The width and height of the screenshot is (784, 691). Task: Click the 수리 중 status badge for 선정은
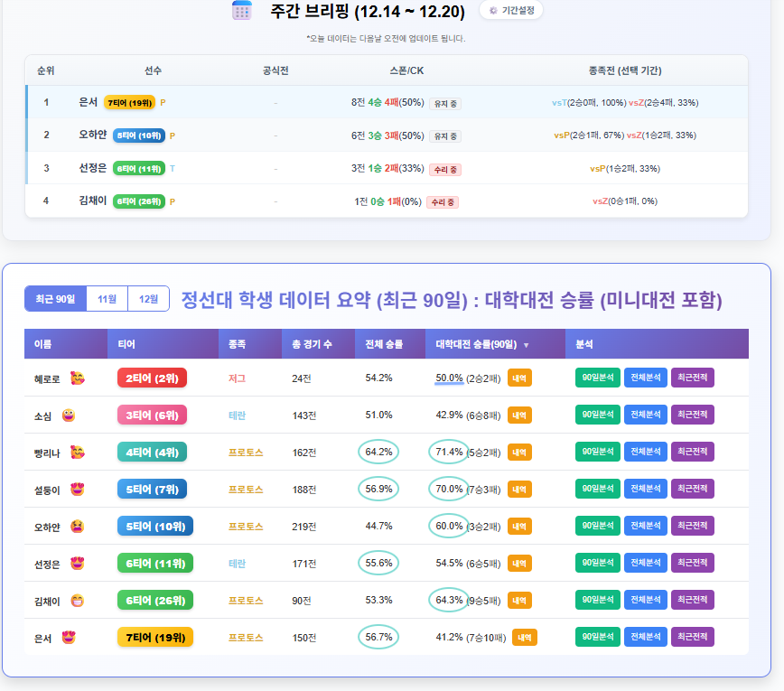tap(444, 169)
